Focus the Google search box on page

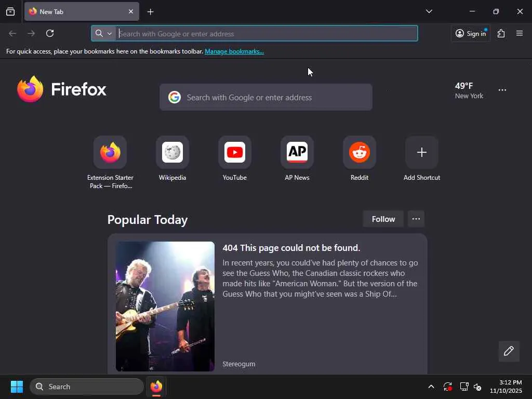(x=266, y=97)
